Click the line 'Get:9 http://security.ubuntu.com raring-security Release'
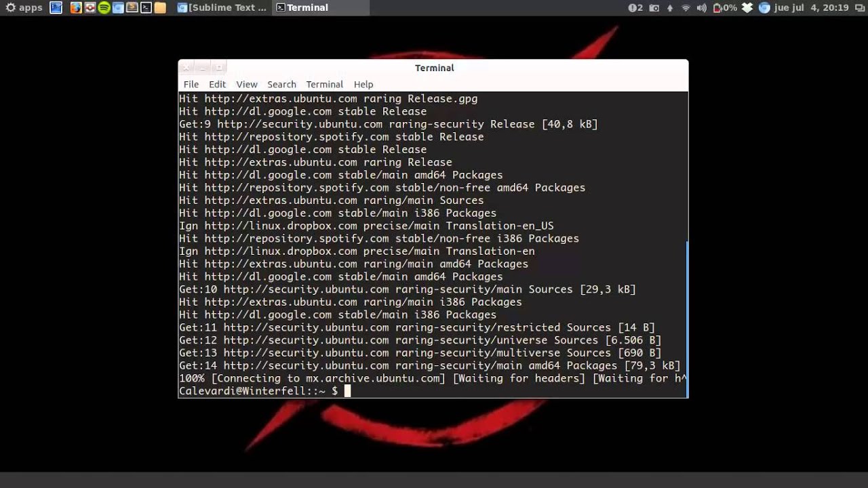Image resolution: width=868 pixels, height=488 pixels. coord(388,124)
